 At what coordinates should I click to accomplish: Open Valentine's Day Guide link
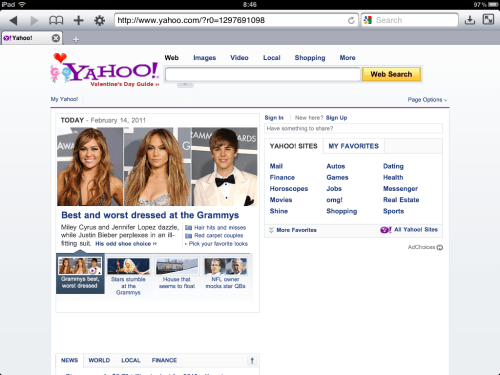(125, 84)
